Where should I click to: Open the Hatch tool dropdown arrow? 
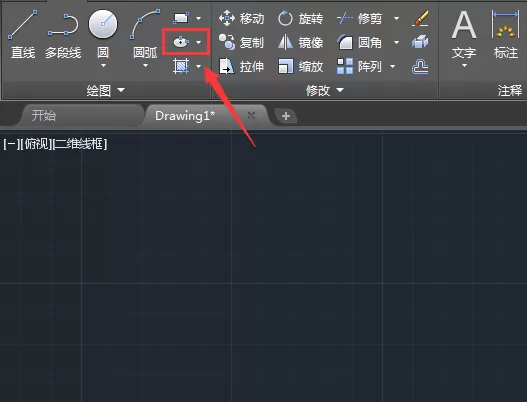point(199,66)
